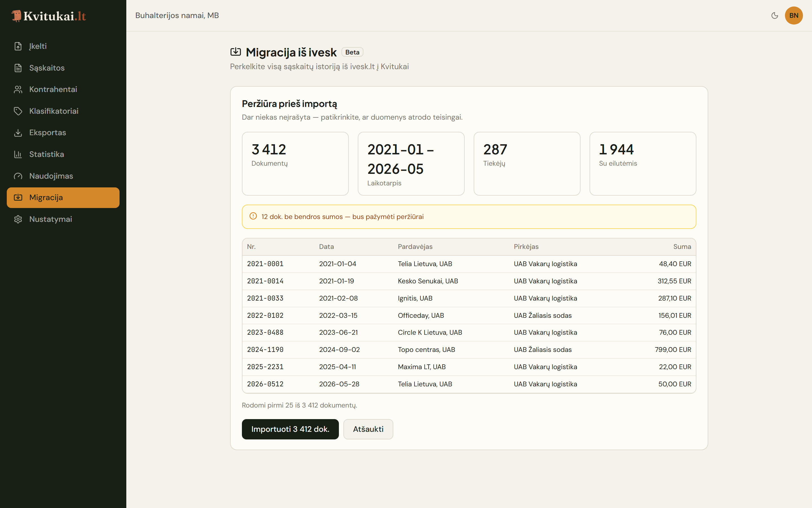Image resolution: width=812 pixels, height=508 pixels.
Task: Click seller Maxima LT, UAB
Action: pyautogui.click(x=422, y=367)
